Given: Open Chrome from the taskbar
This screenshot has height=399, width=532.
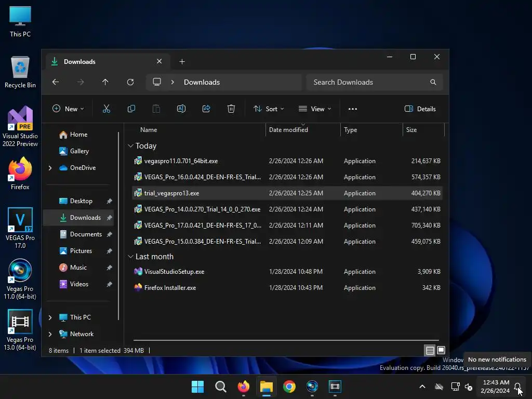Looking at the screenshot, I should coord(289,387).
